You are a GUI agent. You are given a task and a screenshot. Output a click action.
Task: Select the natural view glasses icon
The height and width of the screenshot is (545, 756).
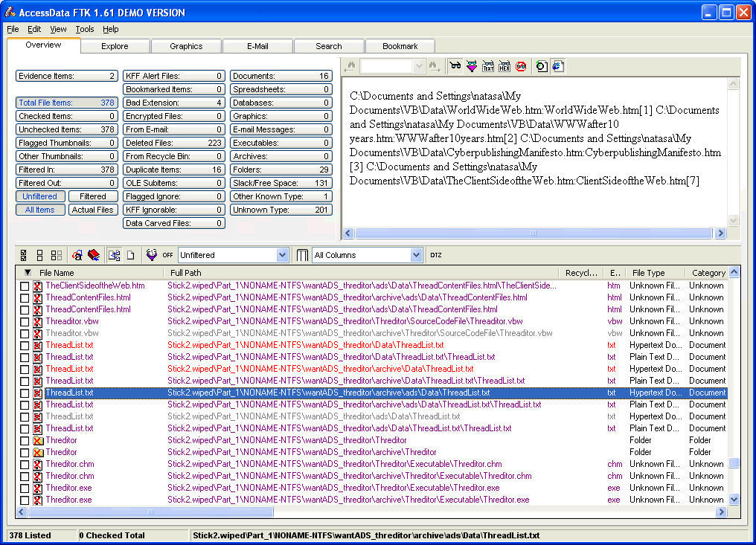pos(455,66)
